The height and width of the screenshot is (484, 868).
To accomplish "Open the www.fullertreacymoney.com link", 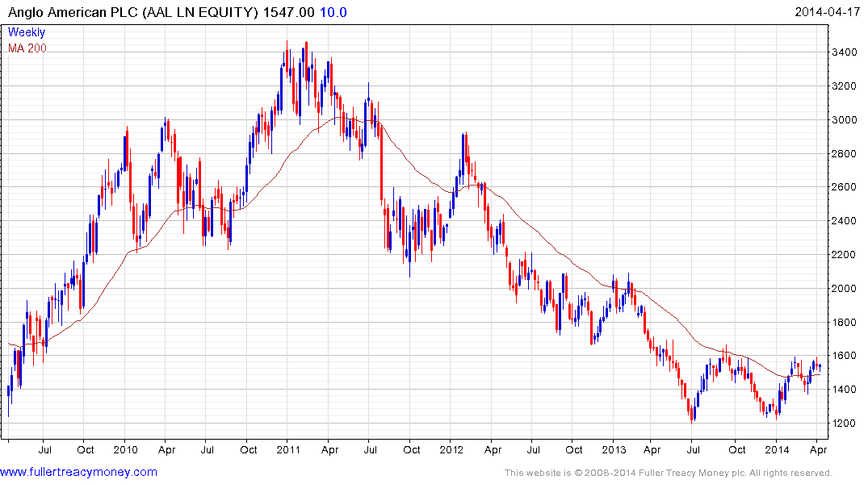I will (78, 473).
